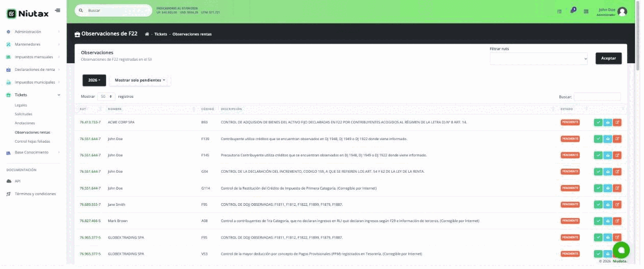Open Legales under Tickets

21,105
